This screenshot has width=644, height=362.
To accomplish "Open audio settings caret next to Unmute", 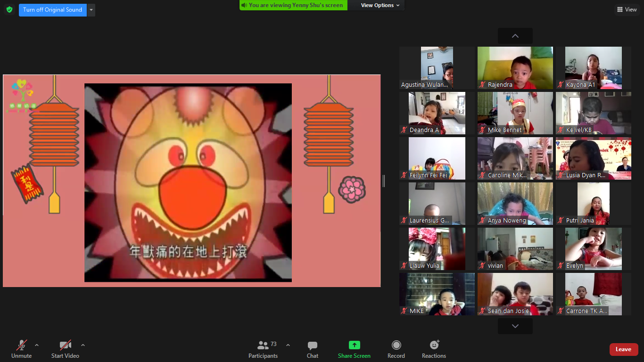I will click(37, 345).
